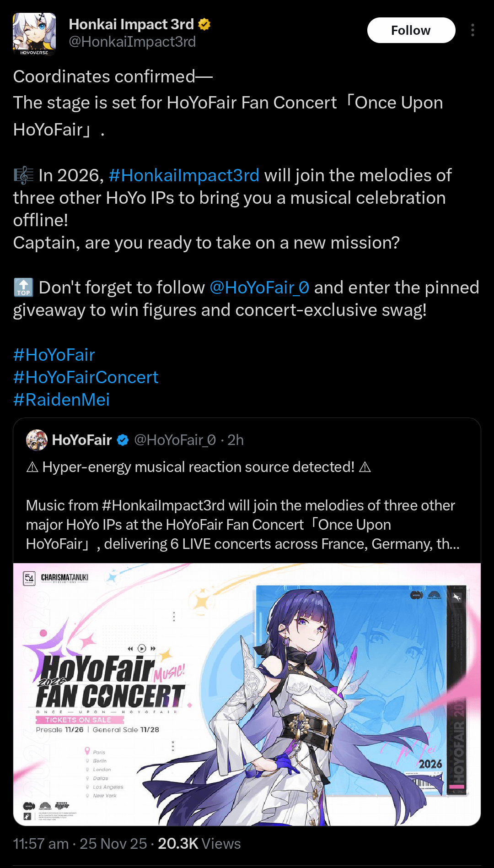
Task: Open the quoted post's 2h timestamp
Action: coord(236,440)
